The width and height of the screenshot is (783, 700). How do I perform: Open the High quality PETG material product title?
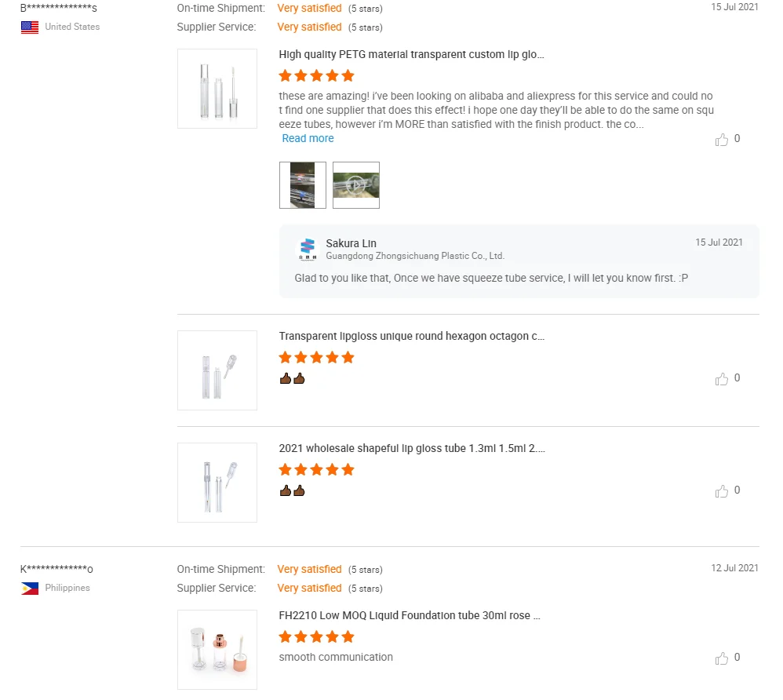[411, 54]
